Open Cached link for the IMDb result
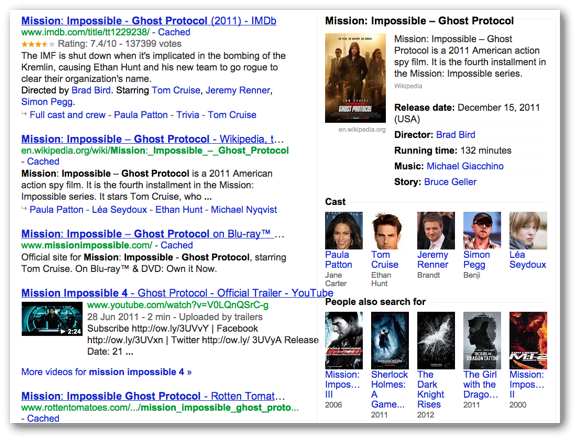 click(174, 32)
